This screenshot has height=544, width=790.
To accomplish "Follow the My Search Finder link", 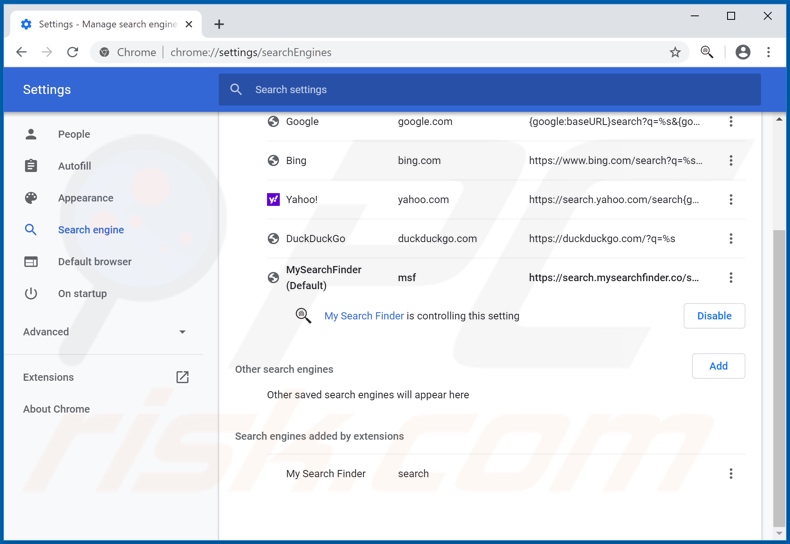I will [x=364, y=316].
